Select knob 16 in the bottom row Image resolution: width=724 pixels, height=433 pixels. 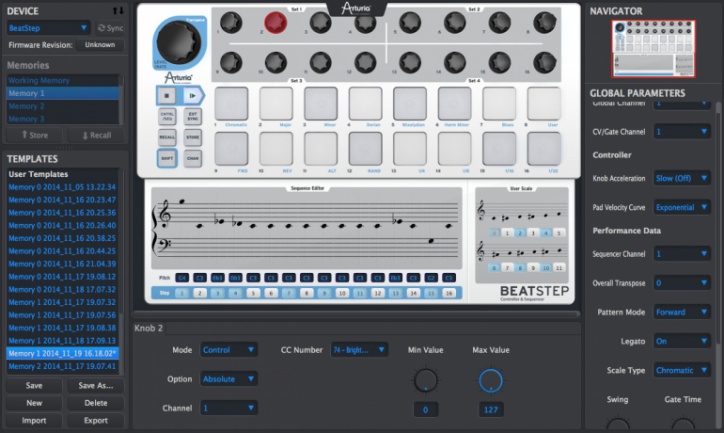(x=545, y=62)
